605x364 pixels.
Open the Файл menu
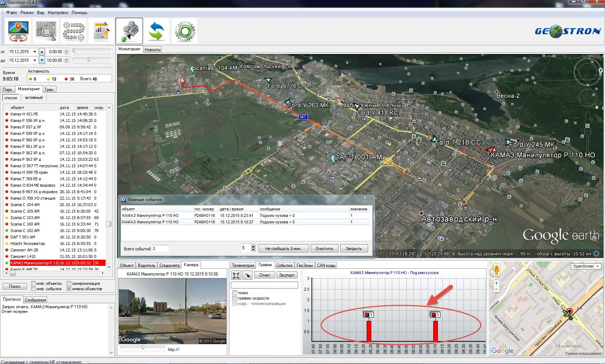pos(12,13)
